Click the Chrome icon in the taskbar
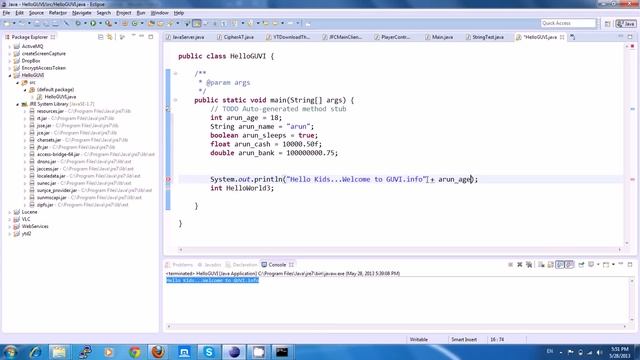The width and height of the screenshot is (640, 360). 134,352
